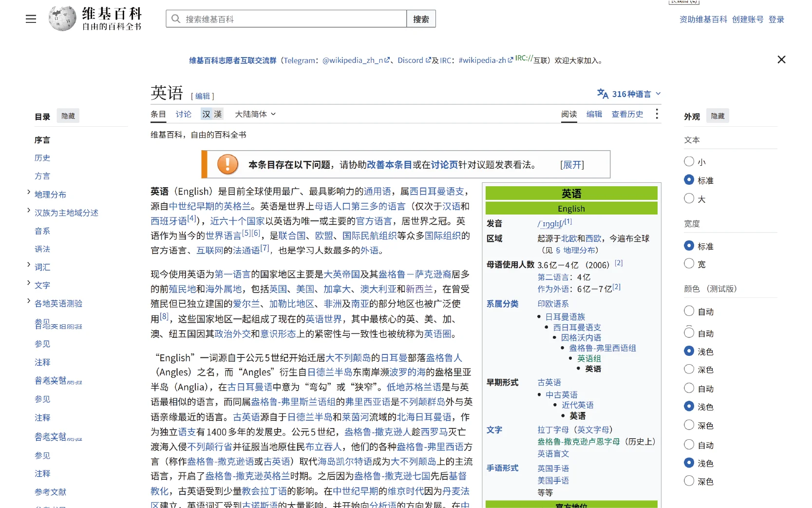Viewport: 812px width, 508px height.
Task: Click the 搜索 button
Action: (x=421, y=19)
